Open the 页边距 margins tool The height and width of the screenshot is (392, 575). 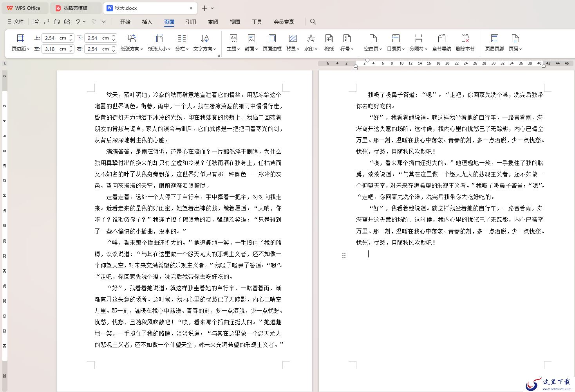click(20, 43)
